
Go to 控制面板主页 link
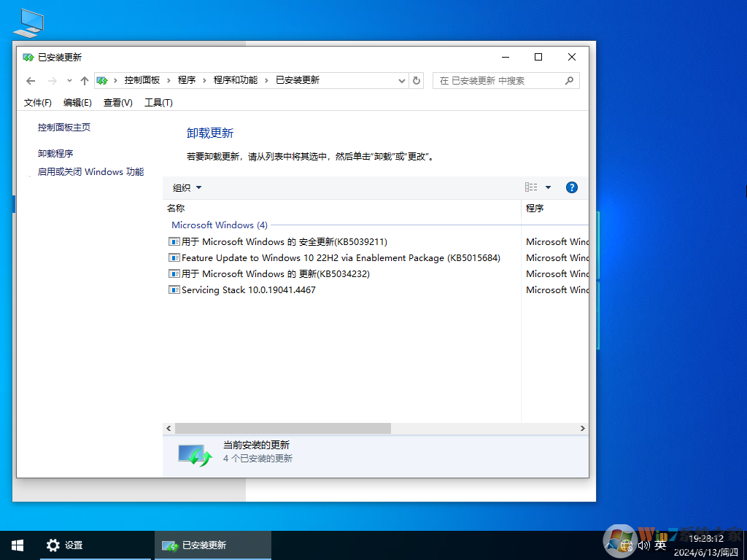click(x=64, y=127)
